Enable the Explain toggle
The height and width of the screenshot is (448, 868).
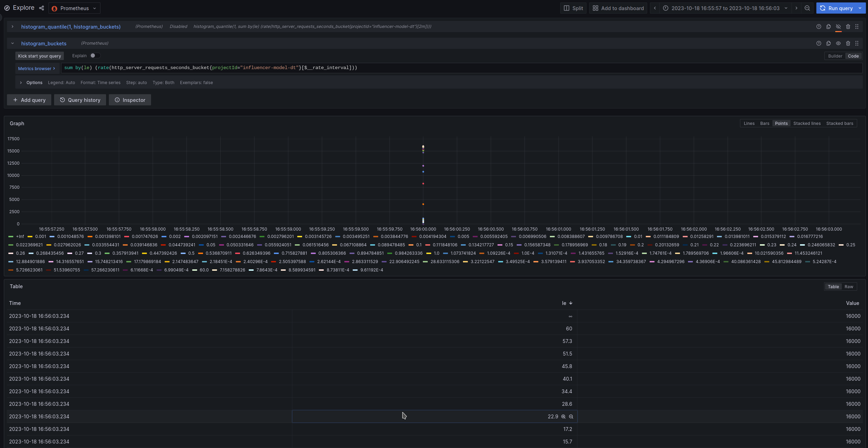coord(93,55)
